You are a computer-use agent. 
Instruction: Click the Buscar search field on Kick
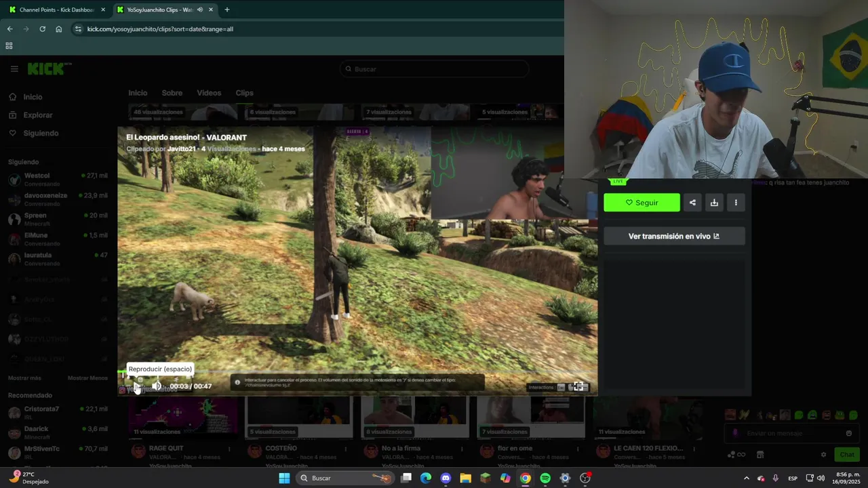[x=434, y=69]
